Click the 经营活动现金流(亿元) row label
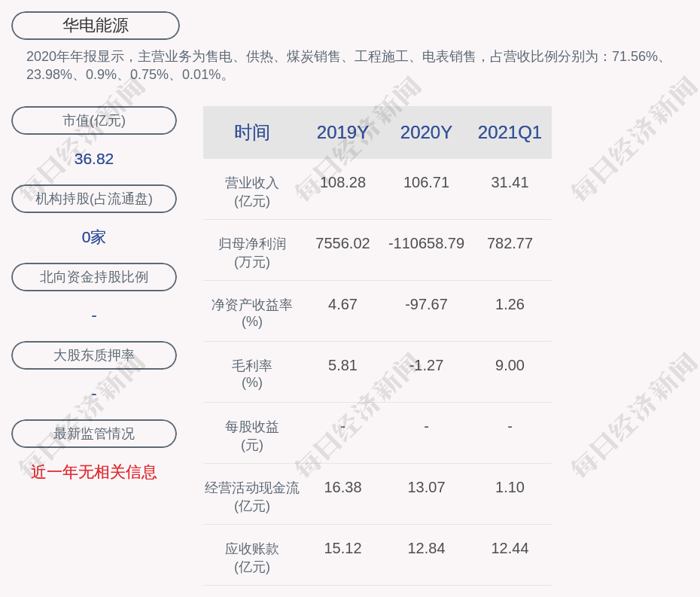The height and width of the screenshot is (597, 700). 252,497
